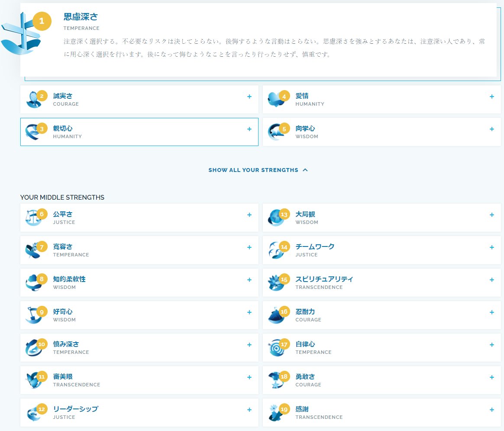The image size is (504, 431).
Task: Expand the 寛容さ strength card
Action: point(249,247)
